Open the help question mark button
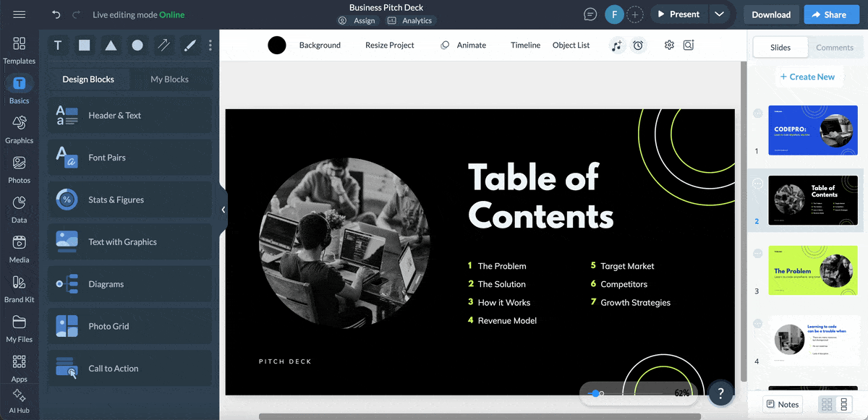 click(720, 394)
